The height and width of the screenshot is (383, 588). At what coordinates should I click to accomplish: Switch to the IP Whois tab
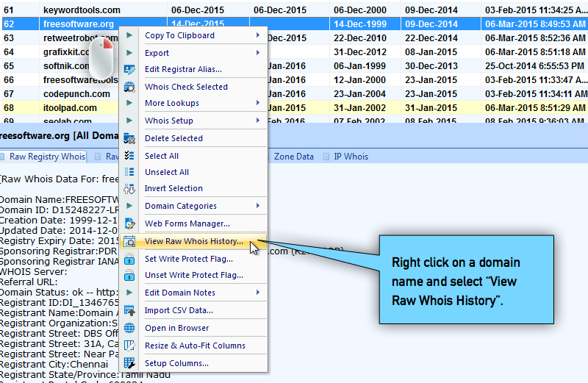(346, 157)
